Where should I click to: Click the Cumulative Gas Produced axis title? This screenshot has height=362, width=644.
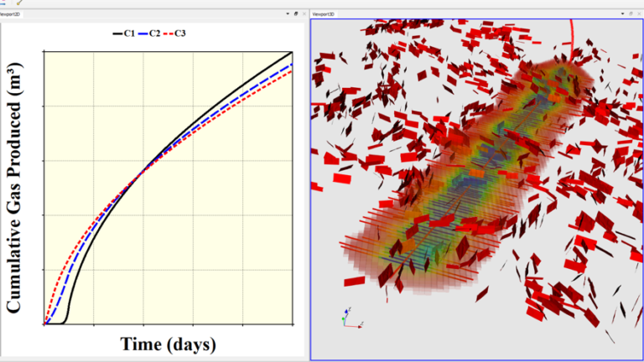pyautogui.click(x=16, y=186)
